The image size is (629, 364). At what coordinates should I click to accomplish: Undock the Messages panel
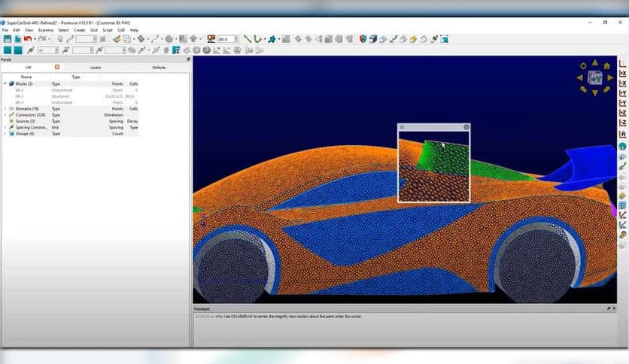coord(609,308)
